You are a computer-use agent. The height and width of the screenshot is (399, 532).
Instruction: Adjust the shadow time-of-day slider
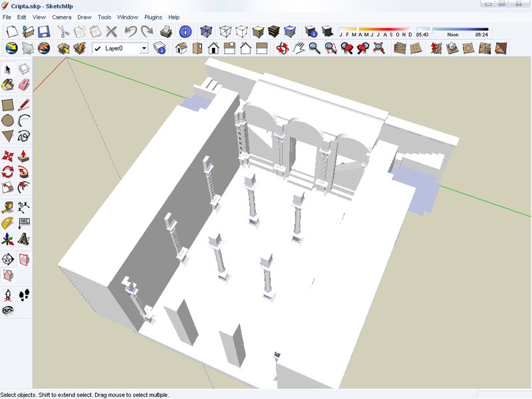[460, 29]
